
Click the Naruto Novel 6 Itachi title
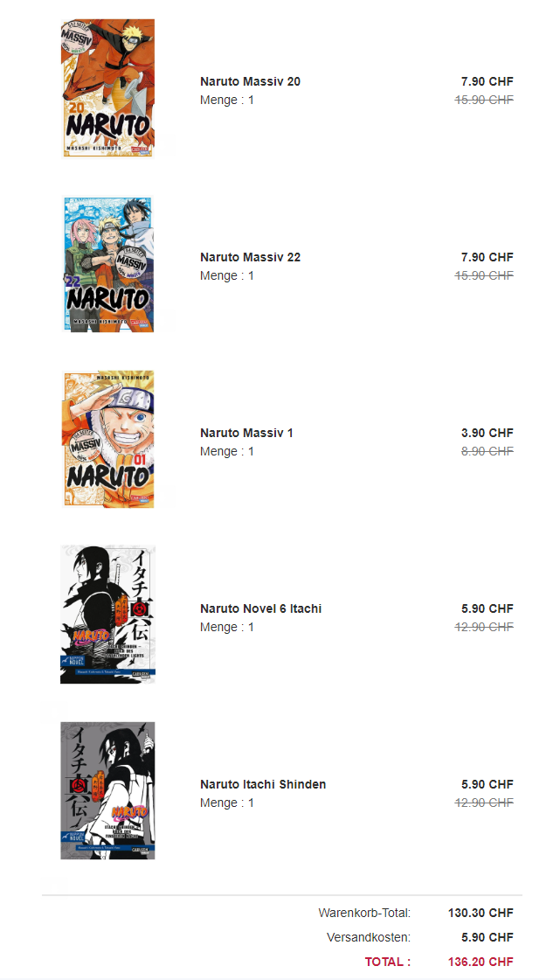pos(260,608)
